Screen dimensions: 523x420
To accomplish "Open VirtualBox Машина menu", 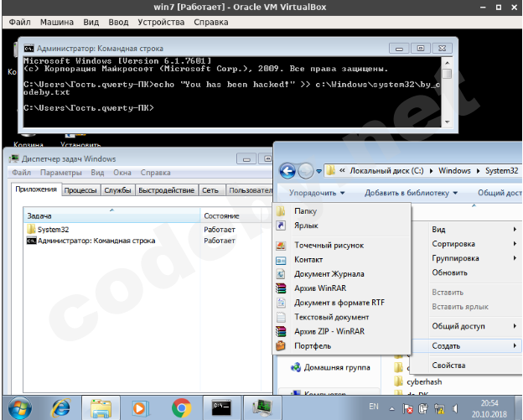I will pos(57,22).
